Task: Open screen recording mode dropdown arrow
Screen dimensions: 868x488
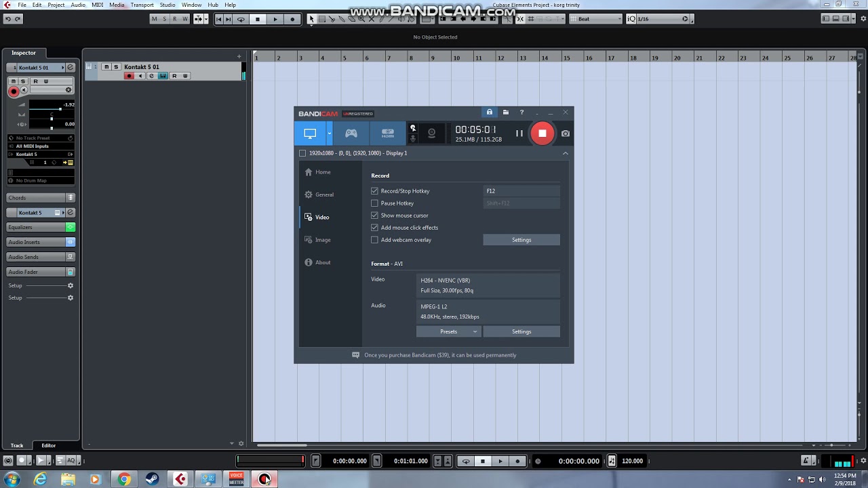Action: click(x=330, y=134)
